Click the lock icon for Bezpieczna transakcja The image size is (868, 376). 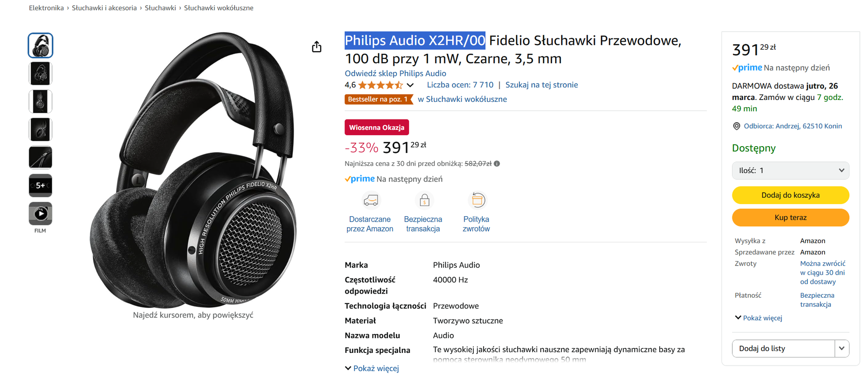point(424,200)
